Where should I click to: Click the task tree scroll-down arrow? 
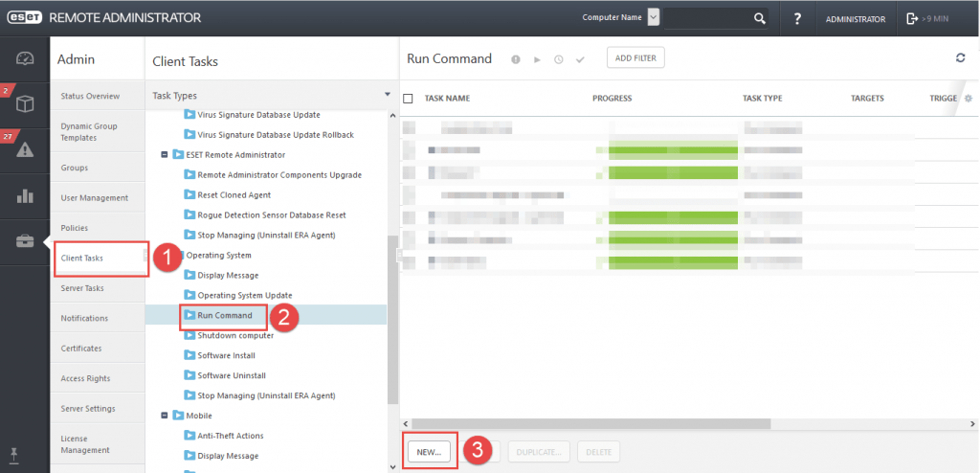[x=392, y=466]
